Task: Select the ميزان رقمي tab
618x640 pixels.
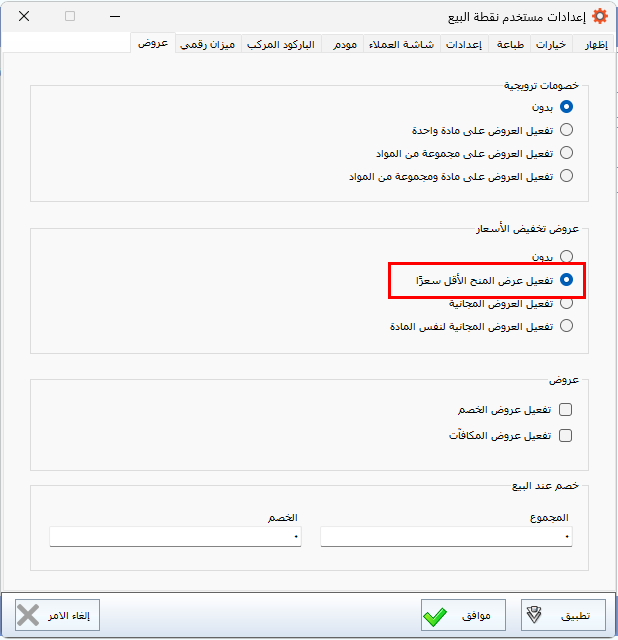Action: [210, 45]
